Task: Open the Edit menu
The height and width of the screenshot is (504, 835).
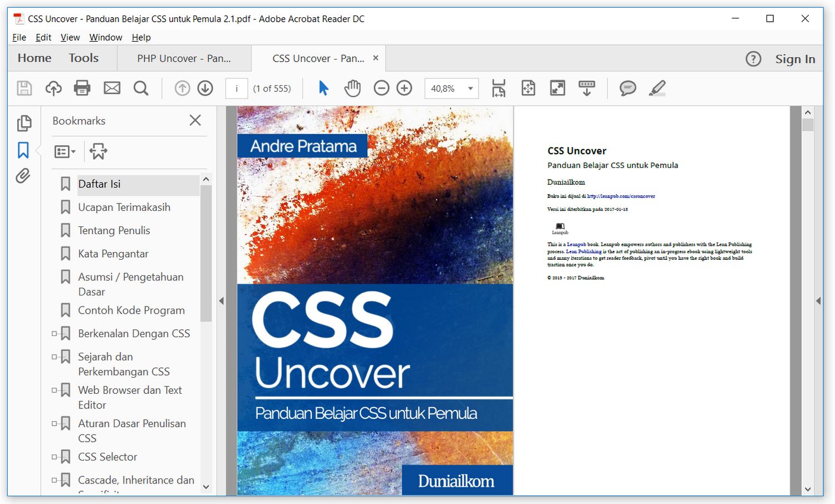Action: coord(43,37)
